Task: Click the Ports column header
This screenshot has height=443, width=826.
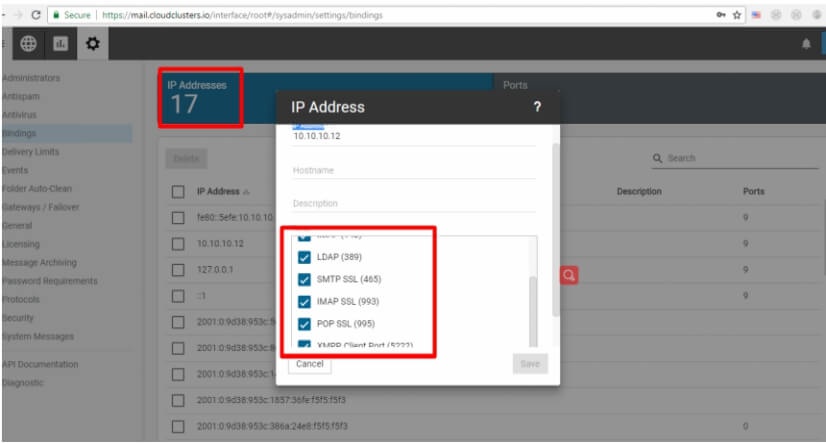Action: tap(753, 191)
